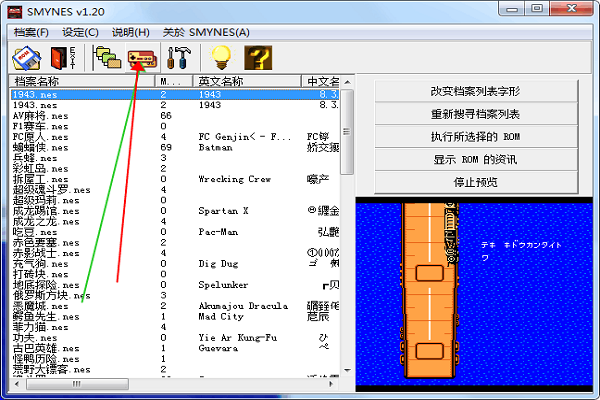
Task: Select the 赤色要塞.nes file
Action: [46, 243]
